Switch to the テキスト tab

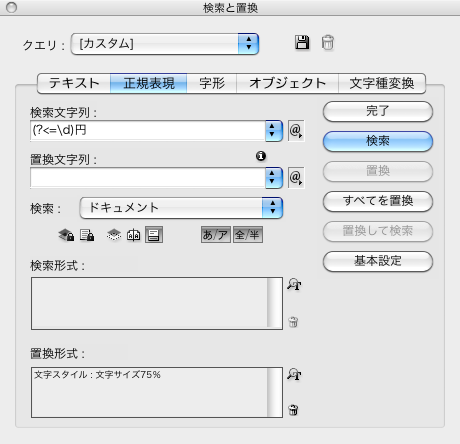(74, 83)
